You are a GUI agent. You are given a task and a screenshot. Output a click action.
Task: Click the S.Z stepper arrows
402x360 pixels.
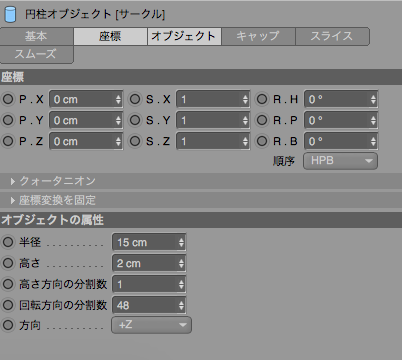coord(245,141)
